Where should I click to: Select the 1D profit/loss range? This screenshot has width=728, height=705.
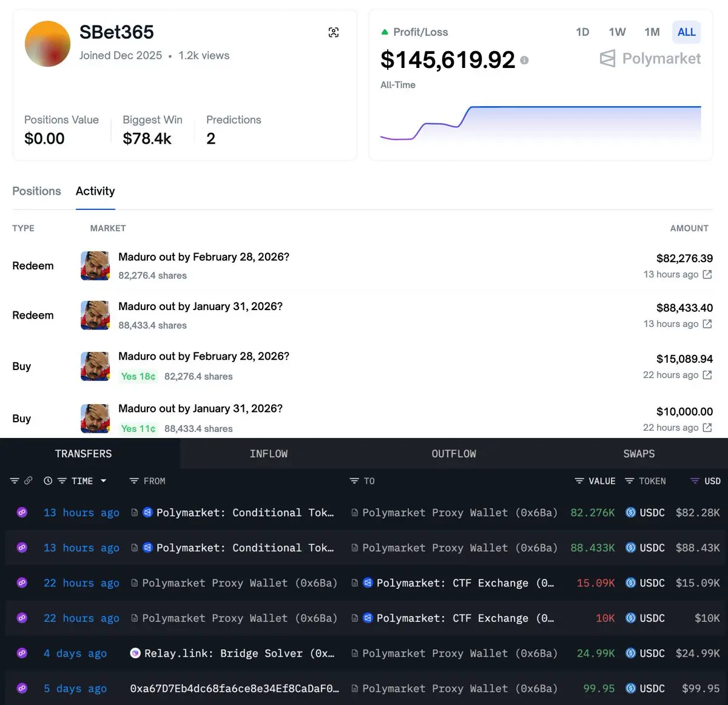coord(582,32)
